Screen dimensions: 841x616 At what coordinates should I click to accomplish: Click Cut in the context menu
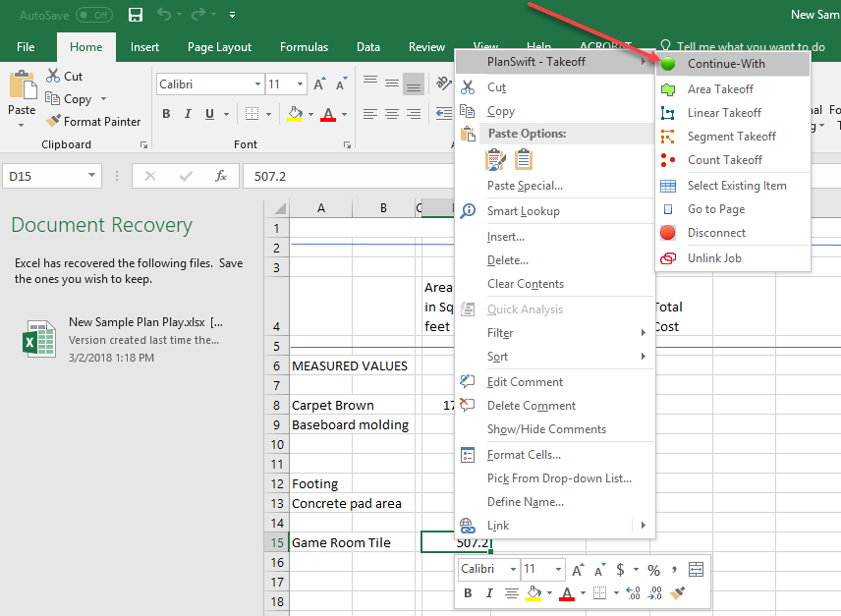[554, 87]
